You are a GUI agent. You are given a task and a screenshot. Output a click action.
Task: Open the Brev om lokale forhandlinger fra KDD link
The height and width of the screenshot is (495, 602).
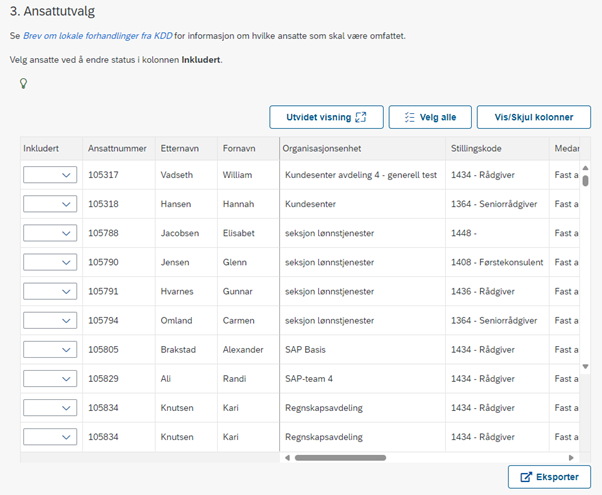click(x=98, y=36)
